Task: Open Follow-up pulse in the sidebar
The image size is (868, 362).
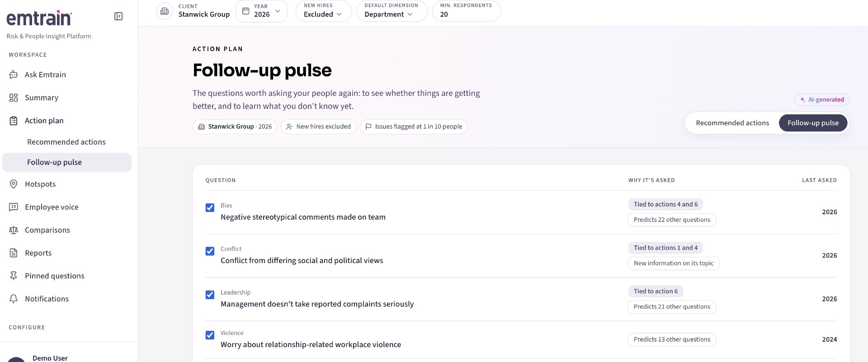Action: pos(67,162)
